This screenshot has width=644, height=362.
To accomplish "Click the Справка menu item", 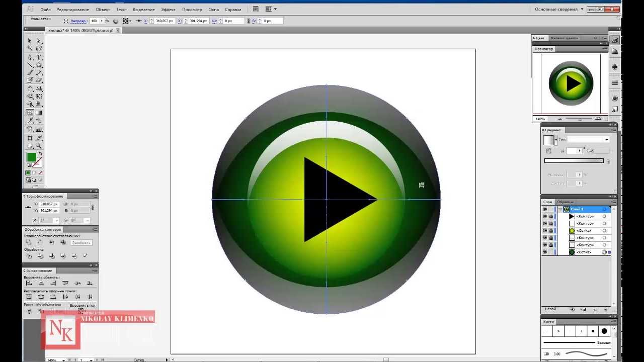I will 233,10.
